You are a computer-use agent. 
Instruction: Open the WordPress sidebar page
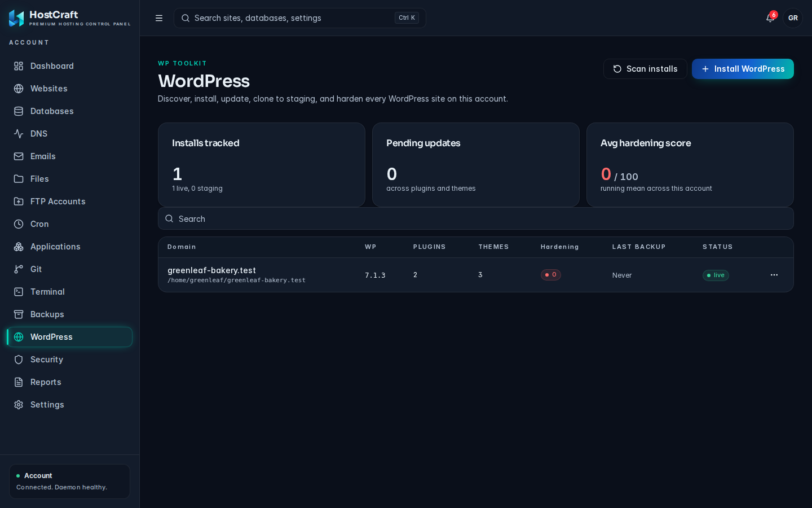click(70, 337)
